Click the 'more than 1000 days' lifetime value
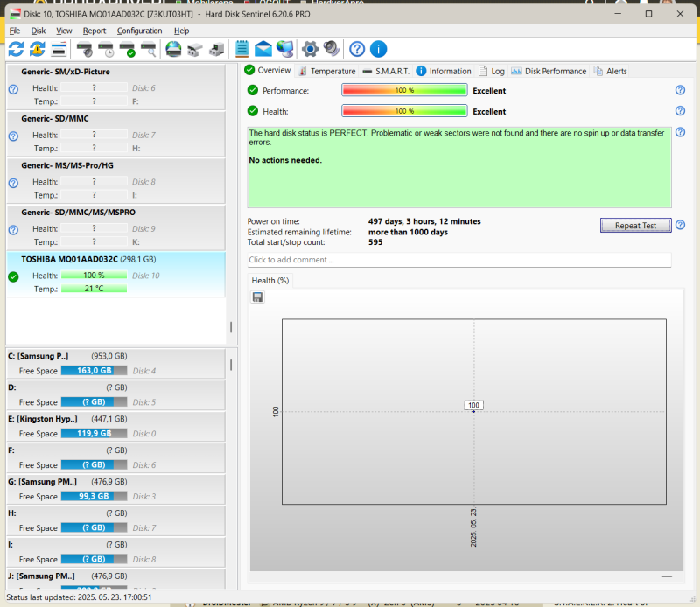 pos(408,232)
